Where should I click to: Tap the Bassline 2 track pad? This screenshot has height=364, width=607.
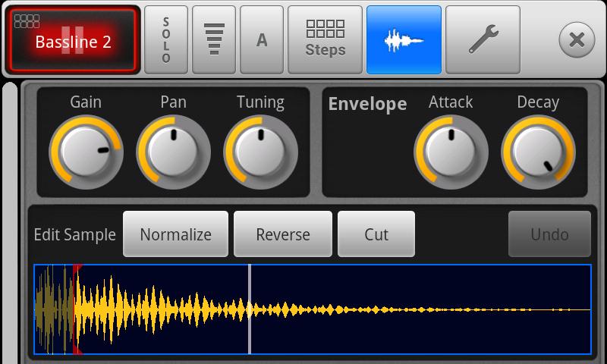tap(73, 40)
